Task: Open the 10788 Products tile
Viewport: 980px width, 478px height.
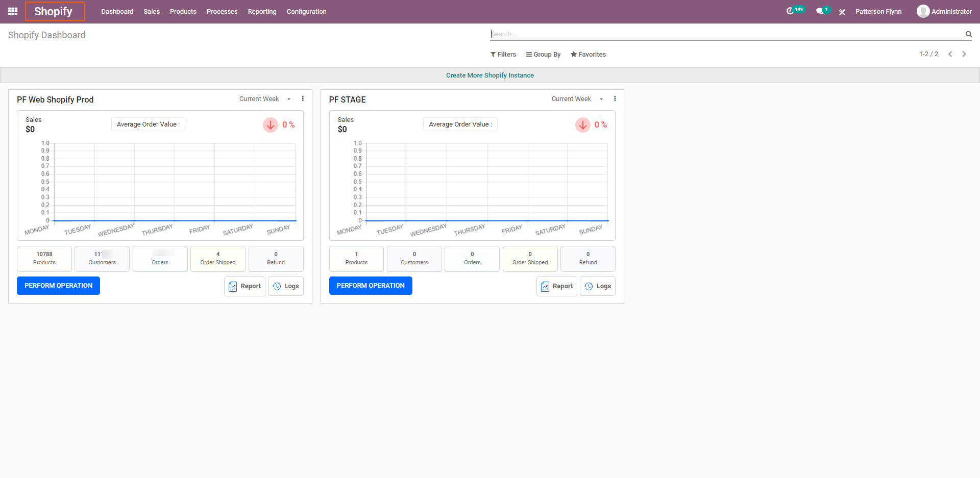Action: tap(44, 259)
